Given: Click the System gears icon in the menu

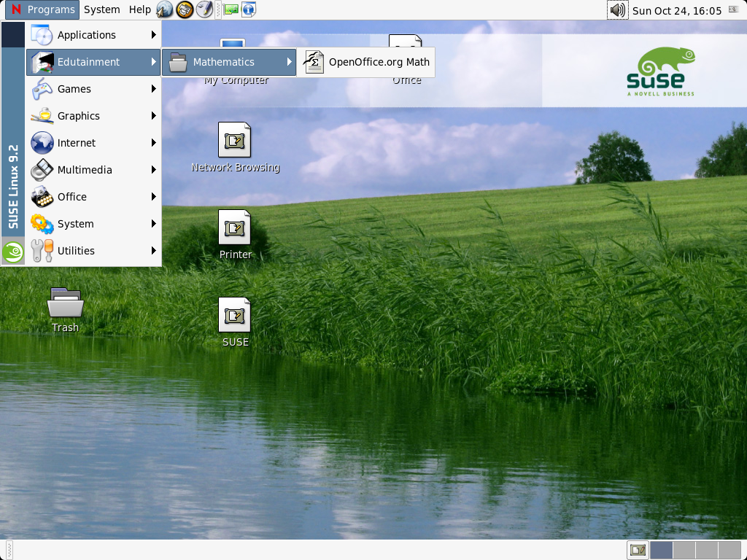Looking at the screenshot, I should 42,224.
